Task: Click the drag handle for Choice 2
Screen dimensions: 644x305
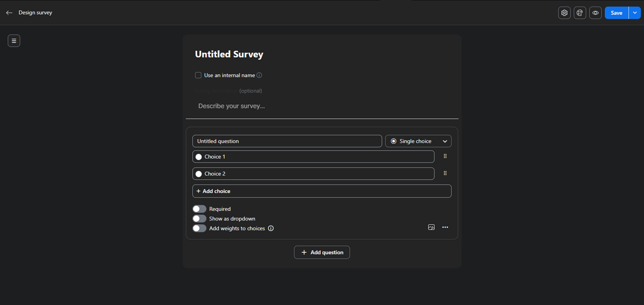Action: (x=445, y=173)
